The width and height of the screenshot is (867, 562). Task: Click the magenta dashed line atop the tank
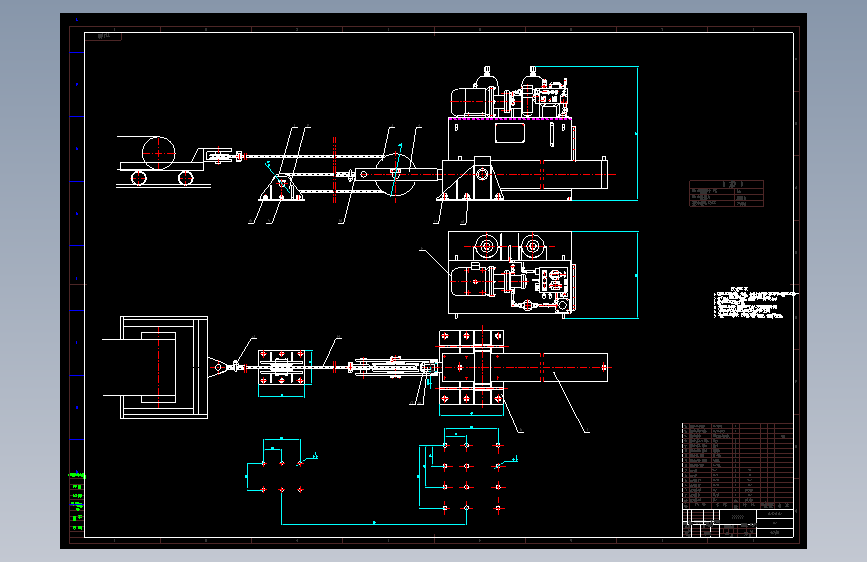pos(509,118)
